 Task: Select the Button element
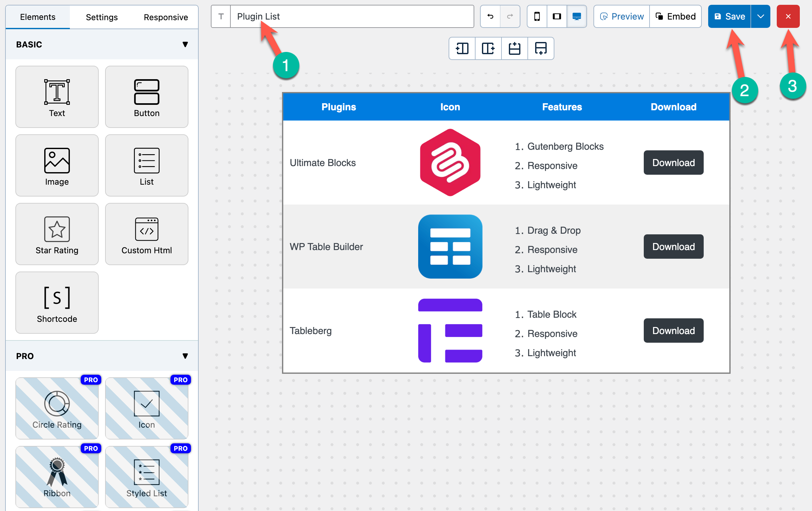[x=146, y=97]
